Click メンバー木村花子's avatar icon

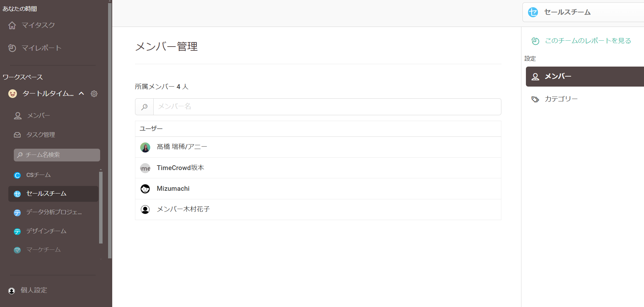(x=145, y=209)
